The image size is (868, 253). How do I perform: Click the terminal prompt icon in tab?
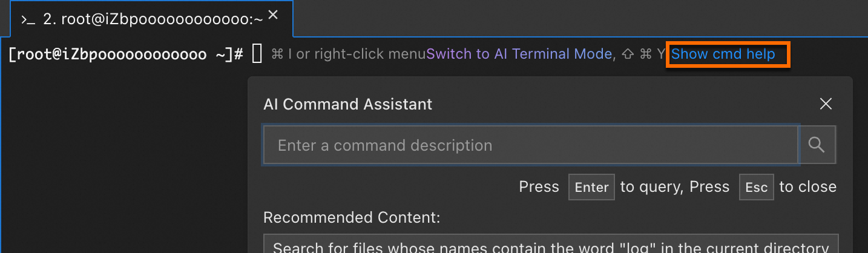(x=28, y=19)
